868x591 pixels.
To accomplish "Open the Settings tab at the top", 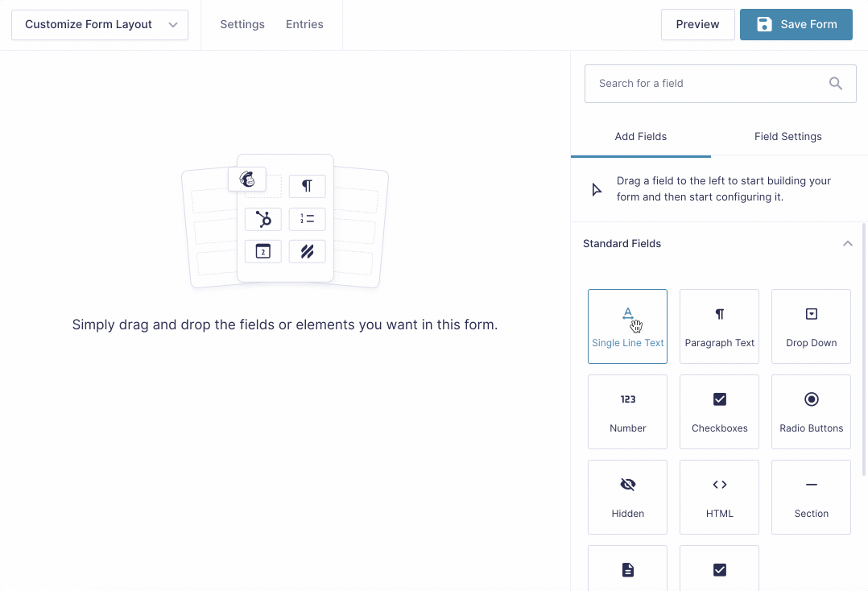I will 242,24.
